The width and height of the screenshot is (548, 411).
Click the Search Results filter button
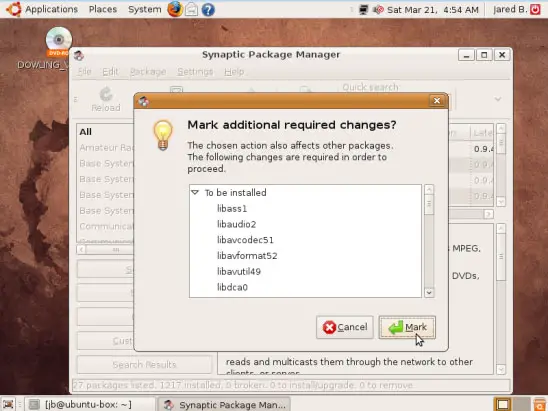pos(144,365)
